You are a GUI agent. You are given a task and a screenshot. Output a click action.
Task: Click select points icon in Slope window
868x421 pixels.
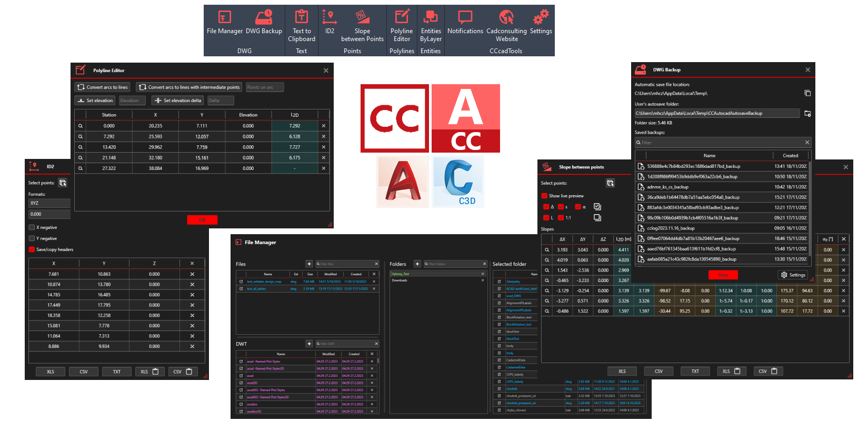point(610,183)
